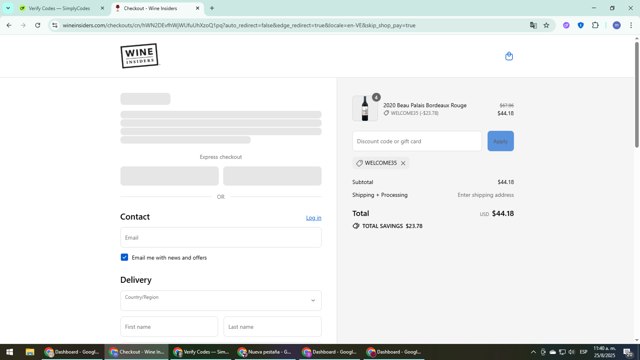Open File Explorer from taskbar
Image resolution: width=640 pixels, height=360 pixels.
tap(30, 352)
